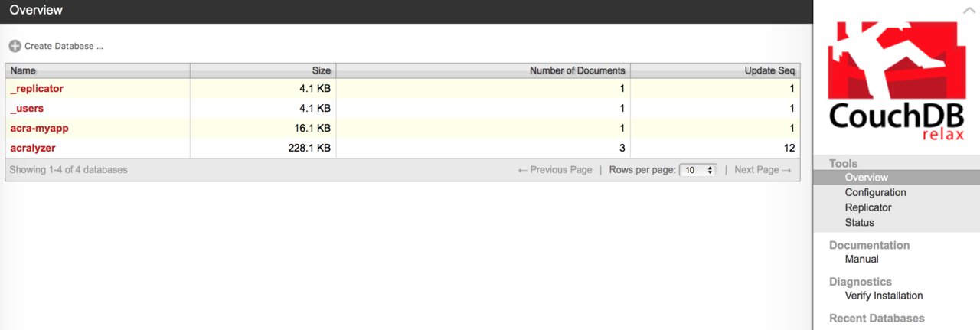980x330 pixels.
Task: Click the 'Rows per page:' label
Action: (x=642, y=170)
